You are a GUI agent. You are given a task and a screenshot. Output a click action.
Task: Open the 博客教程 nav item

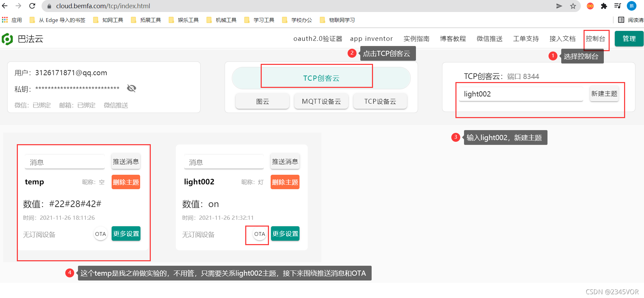click(453, 39)
